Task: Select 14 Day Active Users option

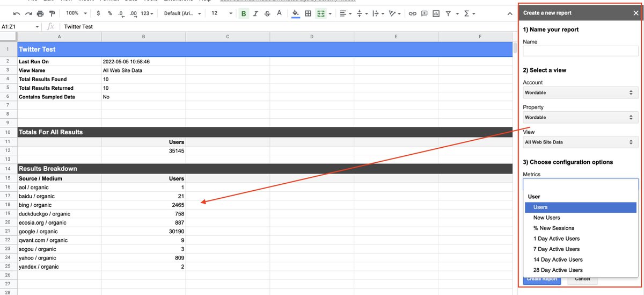Action: pyautogui.click(x=581, y=260)
